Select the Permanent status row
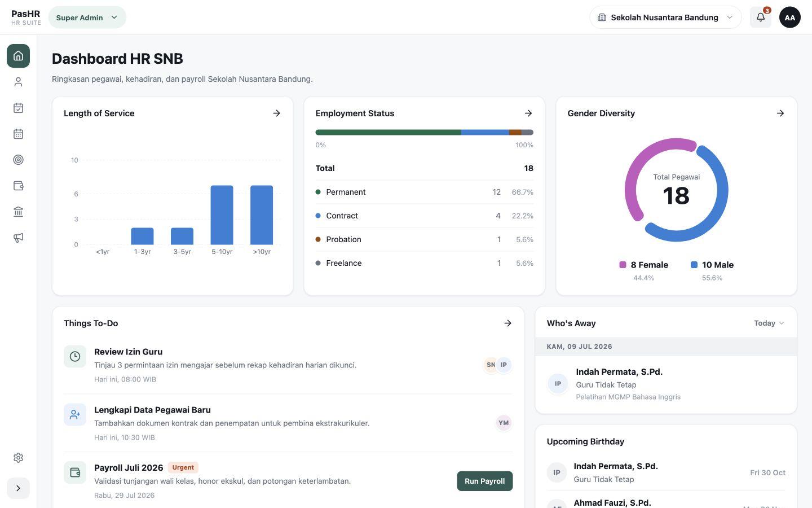The width and height of the screenshot is (812, 508). click(424, 192)
